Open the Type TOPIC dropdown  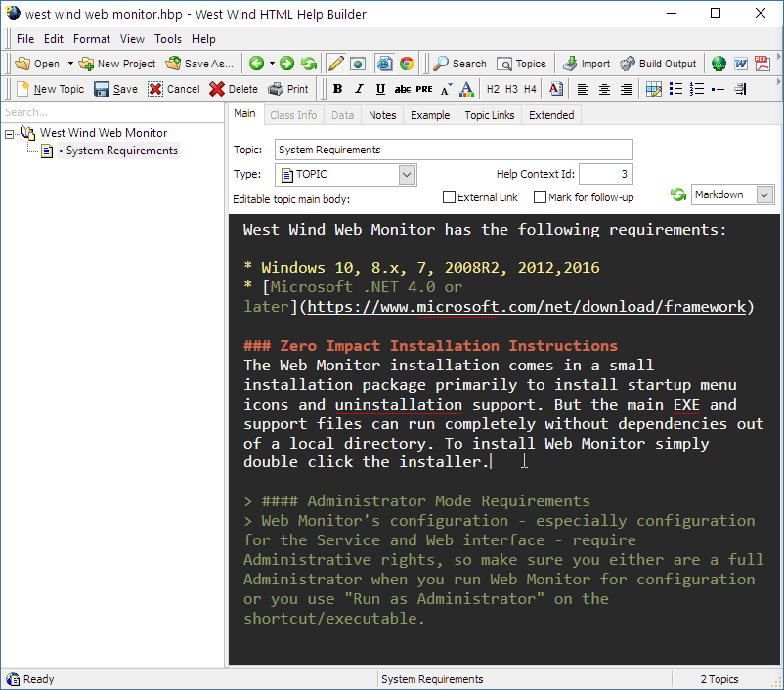[407, 175]
